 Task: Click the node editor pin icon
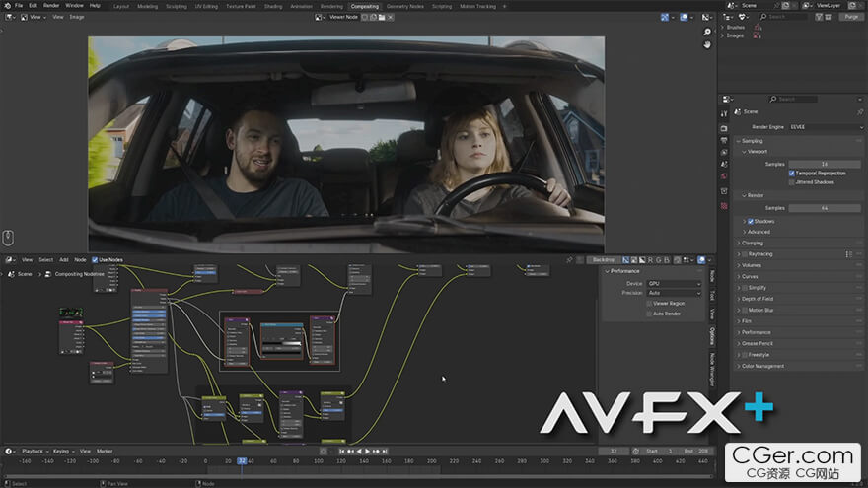(570, 259)
